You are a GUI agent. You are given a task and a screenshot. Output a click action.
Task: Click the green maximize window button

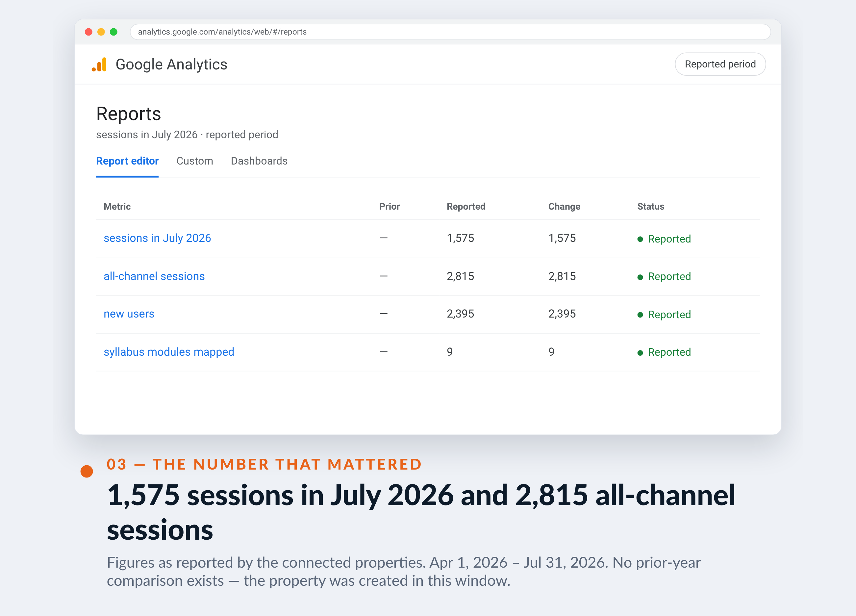(113, 32)
